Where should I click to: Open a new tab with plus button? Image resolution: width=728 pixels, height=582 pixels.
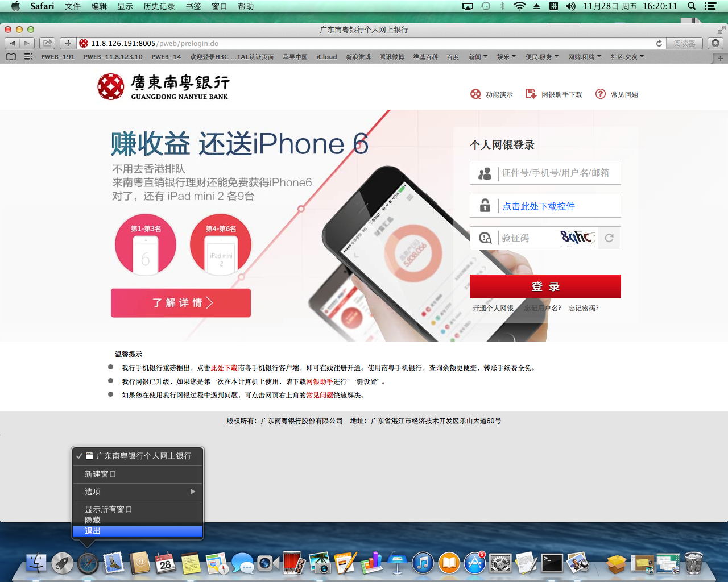point(720,58)
